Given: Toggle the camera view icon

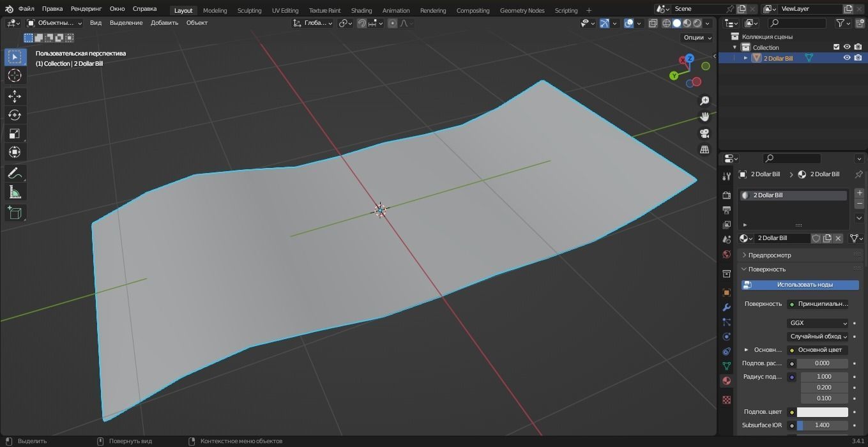Looking at the screenshot, I should point(704,133).
